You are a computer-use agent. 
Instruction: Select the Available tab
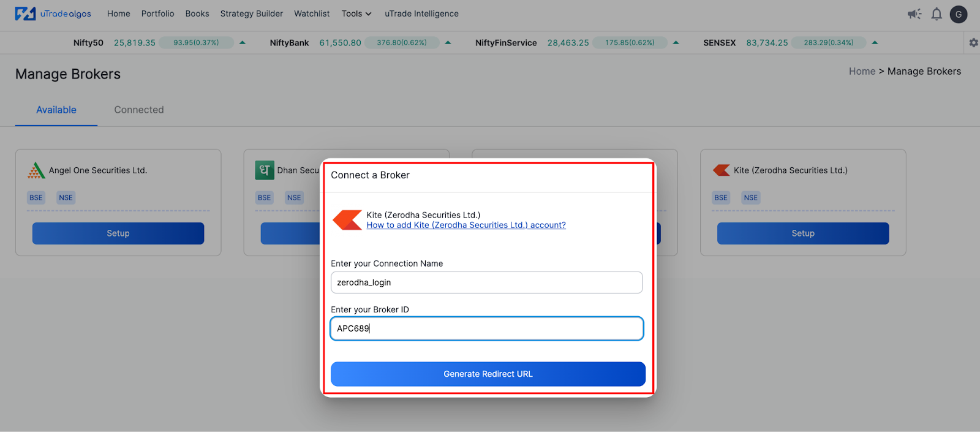(56, 110)
